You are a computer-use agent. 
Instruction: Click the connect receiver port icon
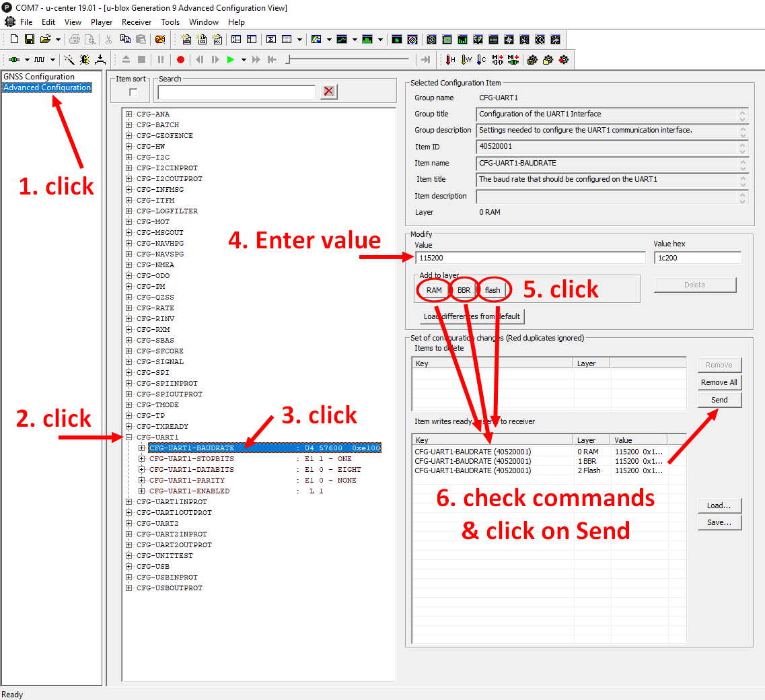(x=14, y=59)
